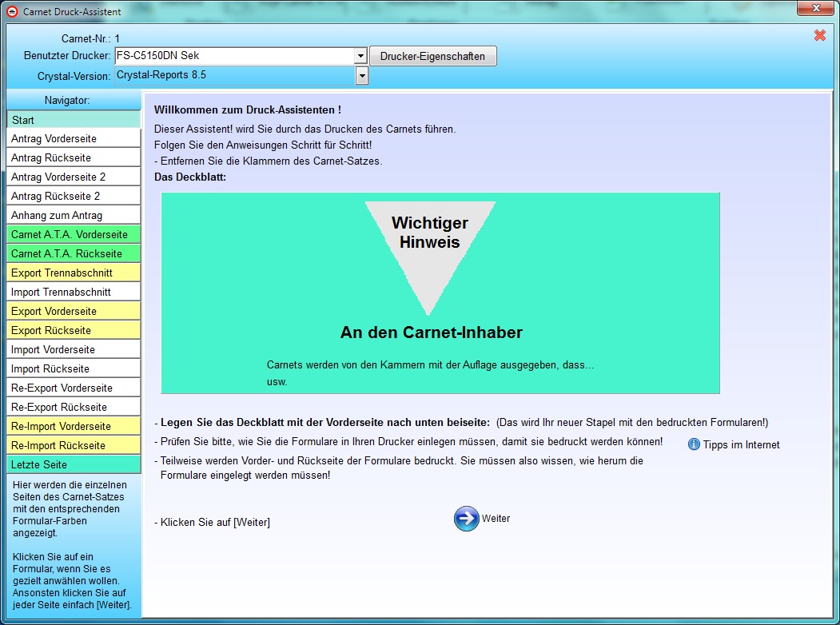Screen dimensions: 840x625
Task: Go to Antrag Vorderseite page
Action: 74,138
